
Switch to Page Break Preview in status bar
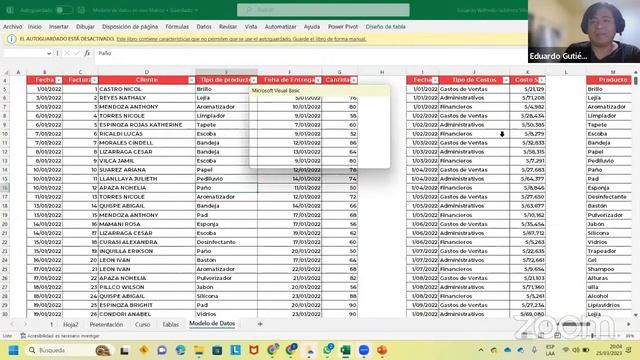[557, 336]
